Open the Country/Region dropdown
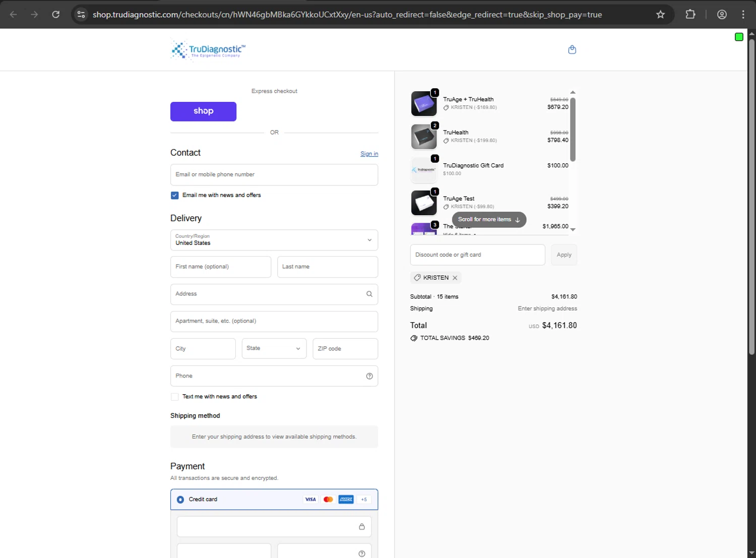The image size is (756, 558). [x=274, y=240]
